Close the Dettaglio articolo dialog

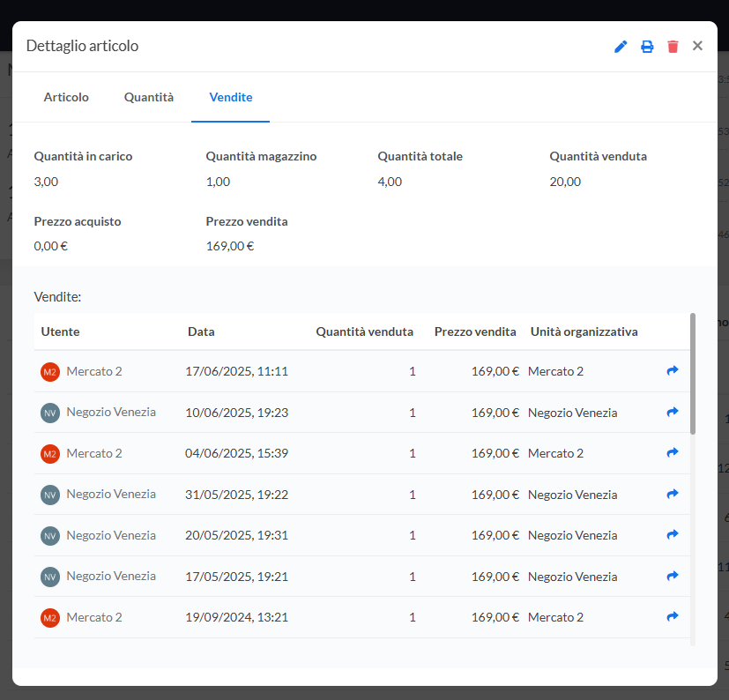coord(697,46)
